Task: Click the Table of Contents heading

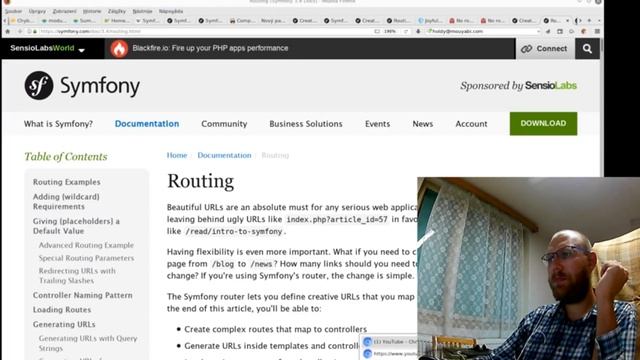Action: pos(66,157)
